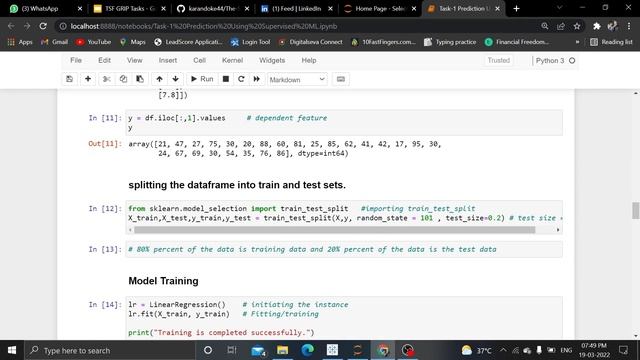
Task: Open the Reading list
Action: pyautogui.click(x=611, y=42)
